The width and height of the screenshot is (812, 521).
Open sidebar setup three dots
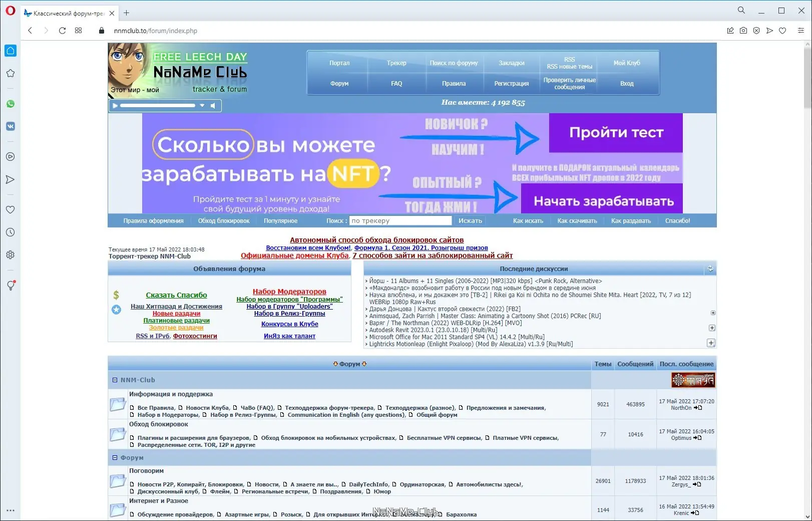(10, 511)
